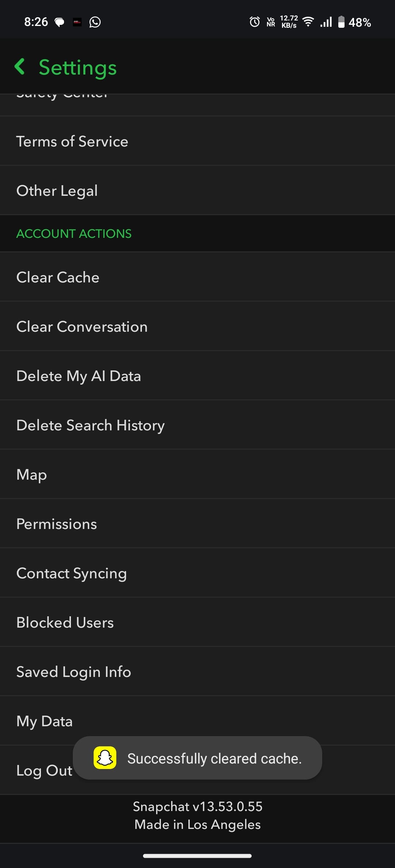
Task: Open Saved Login Info
Action: (x=74, y=672)
